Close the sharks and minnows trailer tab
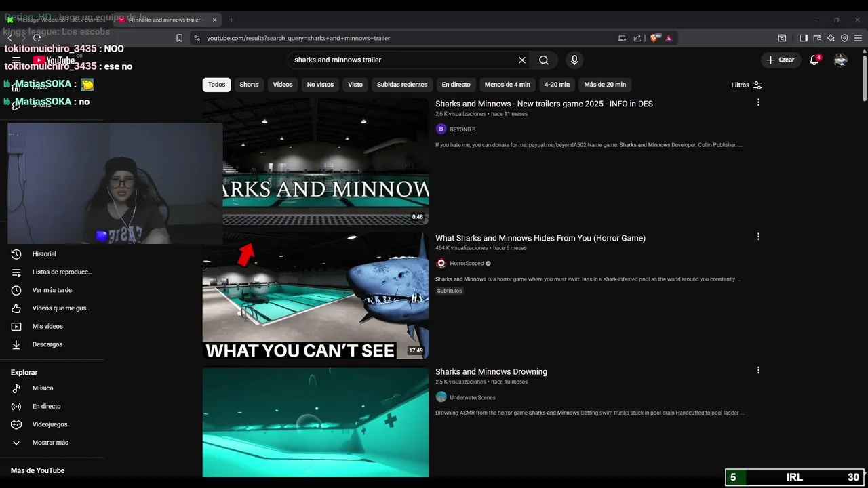This screenshot has width=868, height=488. [214, 20]
